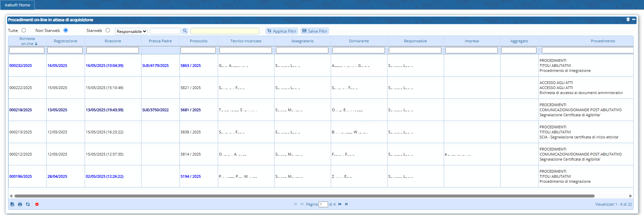Click the Applica Filtri button
The image size is (644, 215).
tap(282, 31)
